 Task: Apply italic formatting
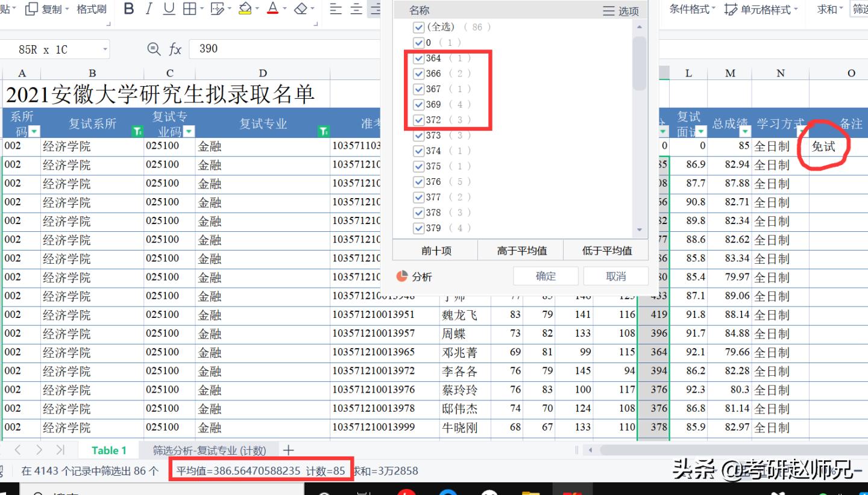point(148,9)
